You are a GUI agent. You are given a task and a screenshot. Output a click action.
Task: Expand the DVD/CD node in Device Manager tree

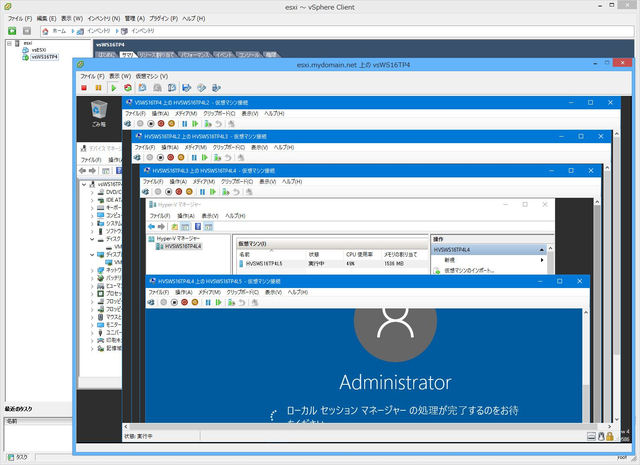coord(92,192)
